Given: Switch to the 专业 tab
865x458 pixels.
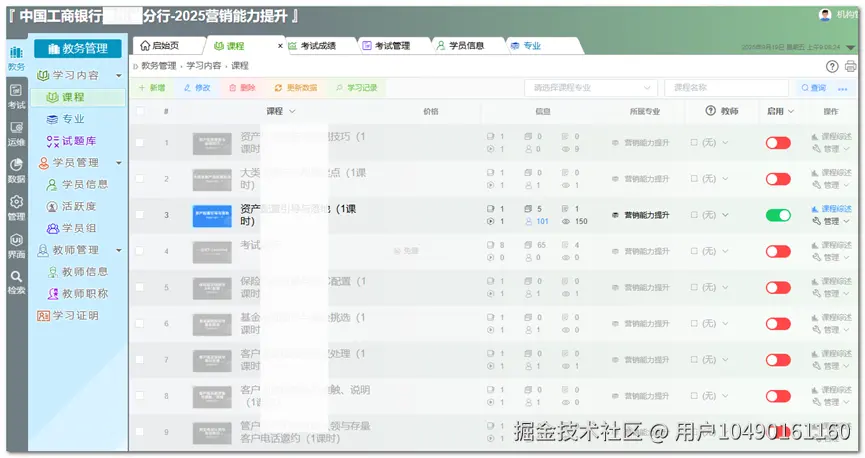Looking at the screenshot, I should [x=531, y=46].
